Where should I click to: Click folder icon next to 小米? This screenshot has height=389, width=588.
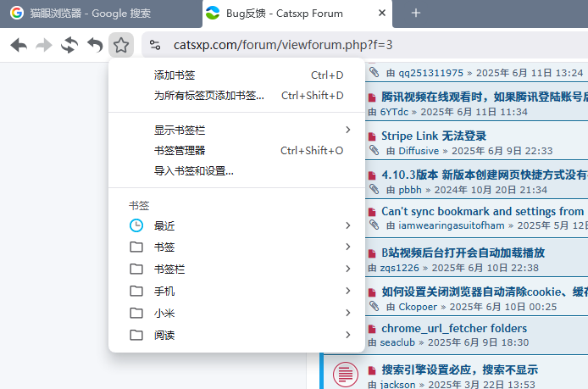click(136, 313)
